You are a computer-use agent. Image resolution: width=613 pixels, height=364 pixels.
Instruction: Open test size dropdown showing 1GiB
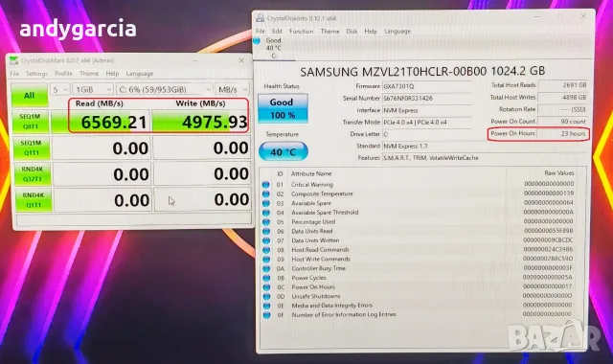(x=93, y=89)
